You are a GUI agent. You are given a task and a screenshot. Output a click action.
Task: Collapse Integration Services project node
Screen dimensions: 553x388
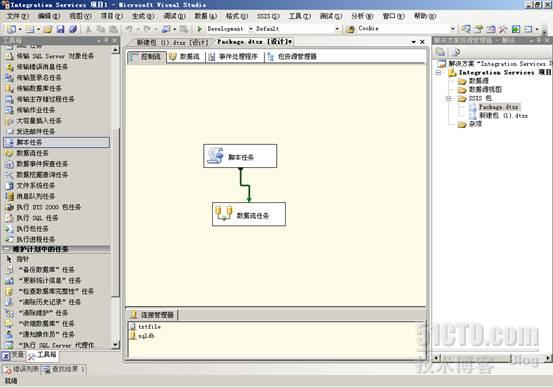coord(438,72)
